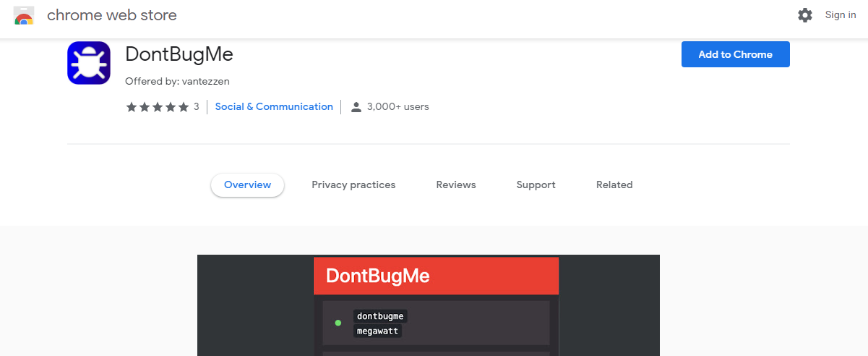Click the DontBugMe bug extension icon

tap(89, 63)
